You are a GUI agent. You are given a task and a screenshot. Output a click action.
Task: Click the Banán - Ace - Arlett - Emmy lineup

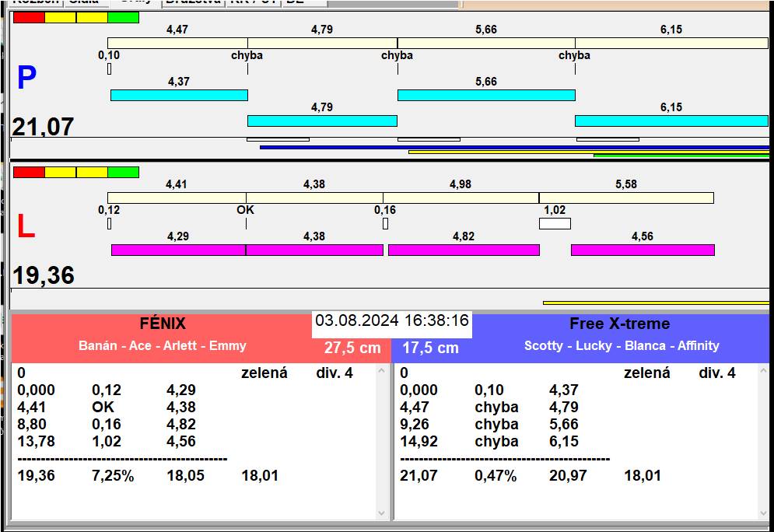pos(163,345)
